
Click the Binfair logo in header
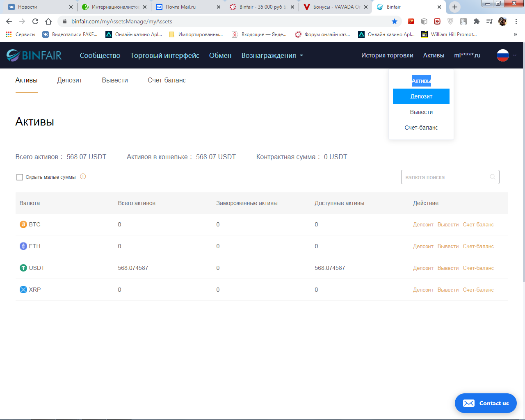34,55
